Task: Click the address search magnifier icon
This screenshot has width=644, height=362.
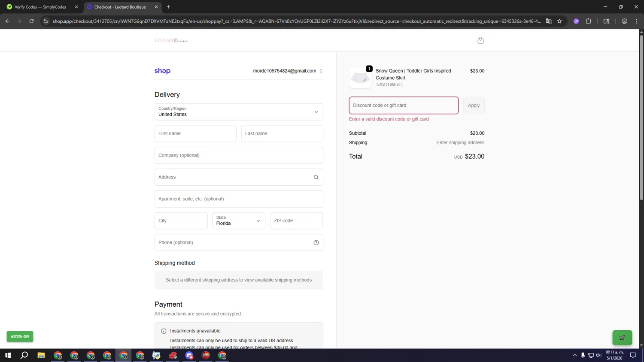Action: point(316,177)
